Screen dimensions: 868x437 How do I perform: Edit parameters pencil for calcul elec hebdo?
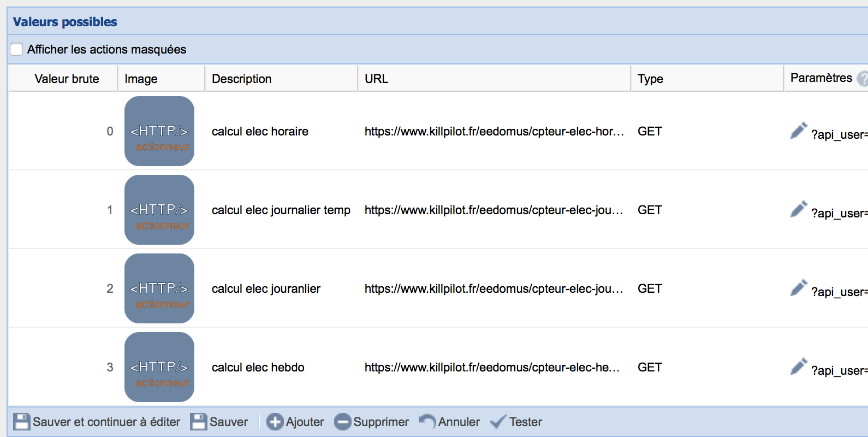pos(798,367)
